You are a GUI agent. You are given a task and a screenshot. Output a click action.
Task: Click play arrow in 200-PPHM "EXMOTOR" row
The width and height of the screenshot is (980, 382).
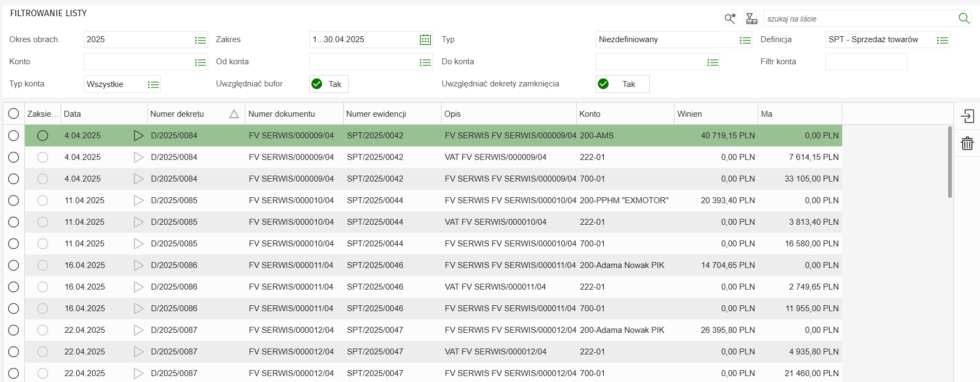click(x=138, y=200)
